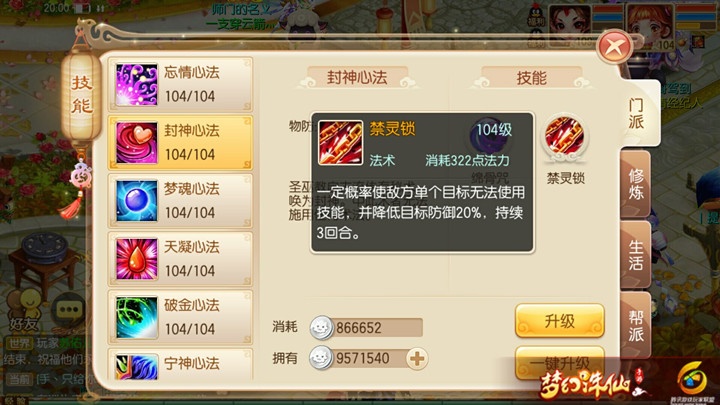Tap the 消耗 silver cost field
Image resolution: width=720 pixels, height=405 pixels.
(366, 328)
